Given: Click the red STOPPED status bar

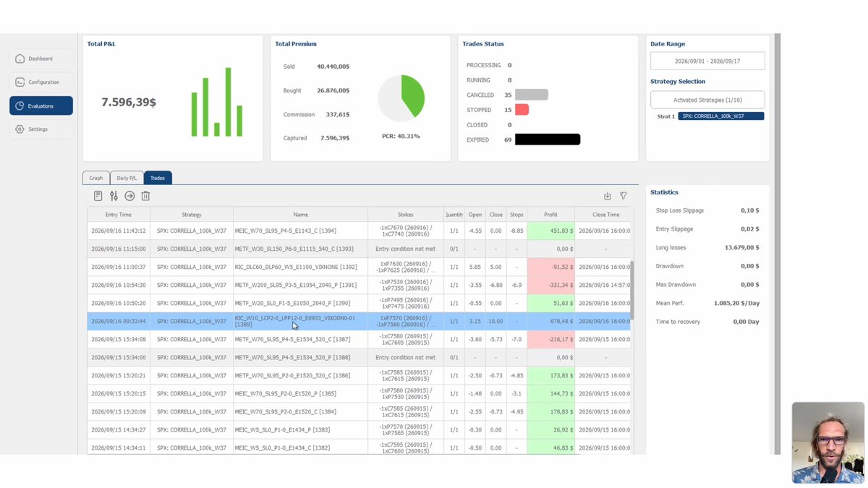Looking at the screenshot, I should pyautogui.click(x=522, y=110).
